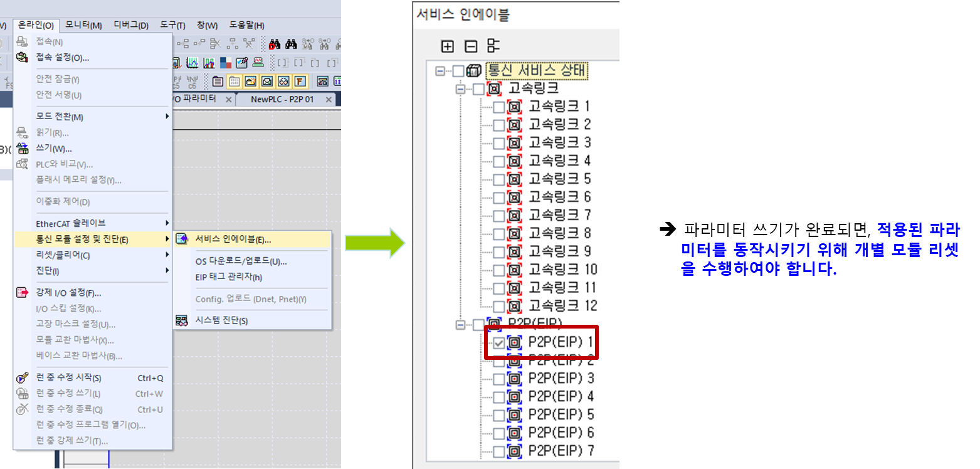
Task: Enable the 고속링크 5 checkbox
Action: [498, 179]
